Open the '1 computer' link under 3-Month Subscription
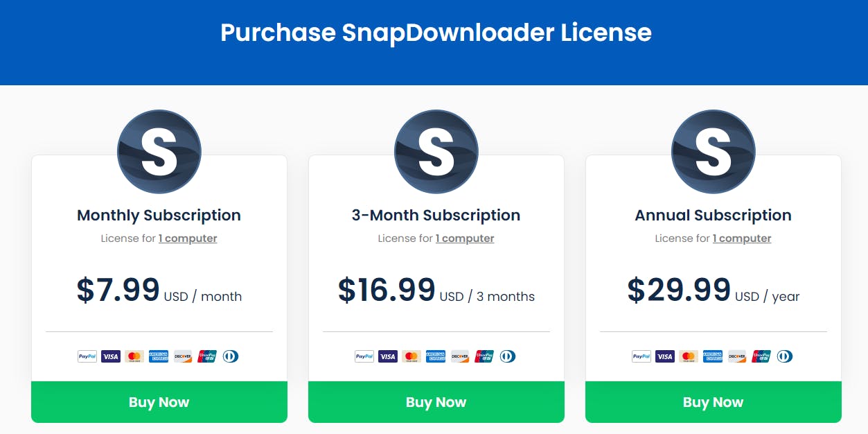Image resolution: width=868 pixels, height=434 pixels. pos(465,238)
